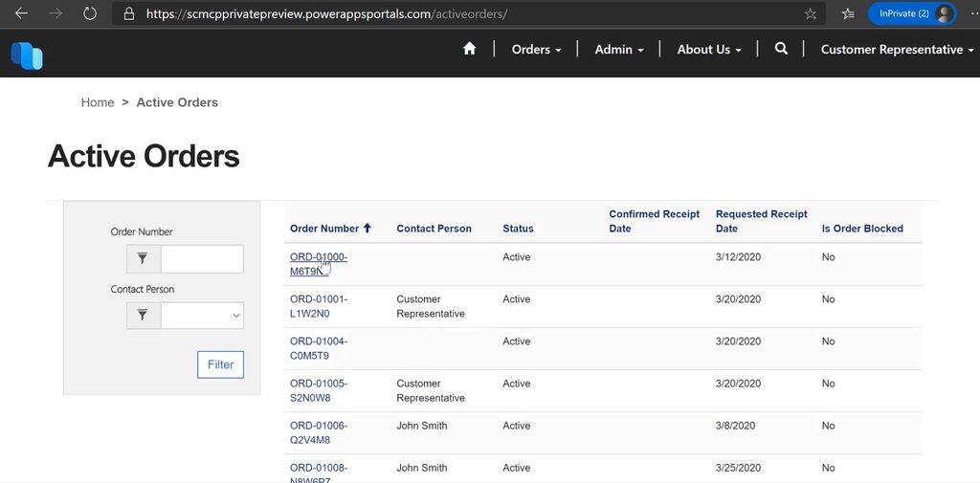
Task: Open order ORD-01006-Q2V4M8
Action: [x=319, y=433]
